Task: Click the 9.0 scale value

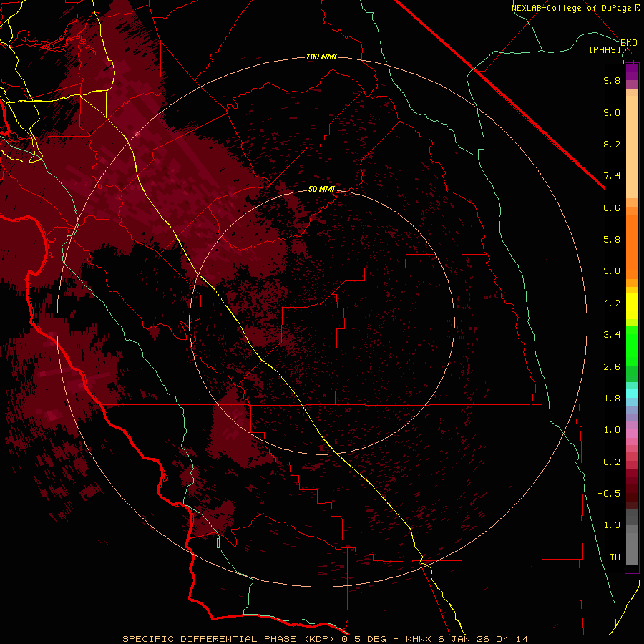Action: tap(612, 112)
